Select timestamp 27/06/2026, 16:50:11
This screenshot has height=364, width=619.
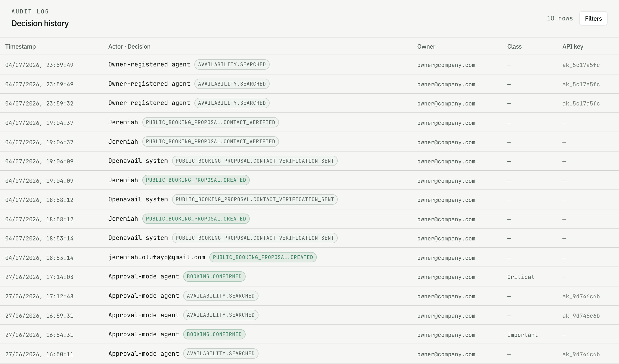pyautogui.click(x=39, y=354)
